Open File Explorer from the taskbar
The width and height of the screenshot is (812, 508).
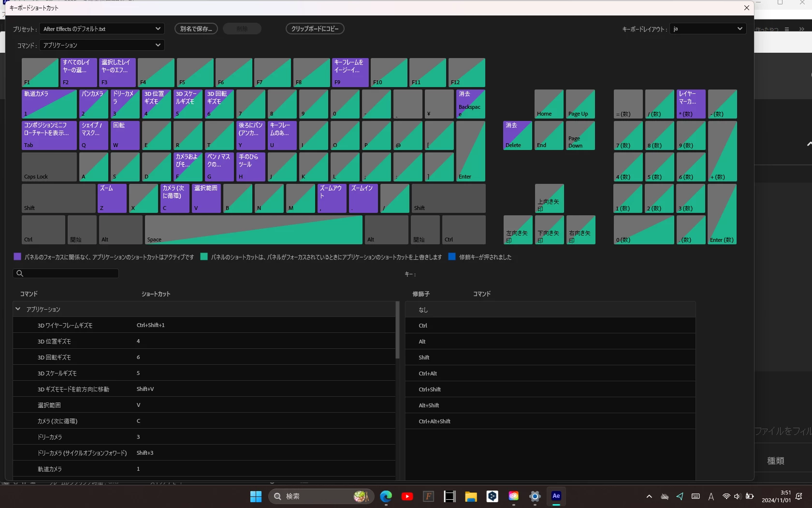click(471, 496)
